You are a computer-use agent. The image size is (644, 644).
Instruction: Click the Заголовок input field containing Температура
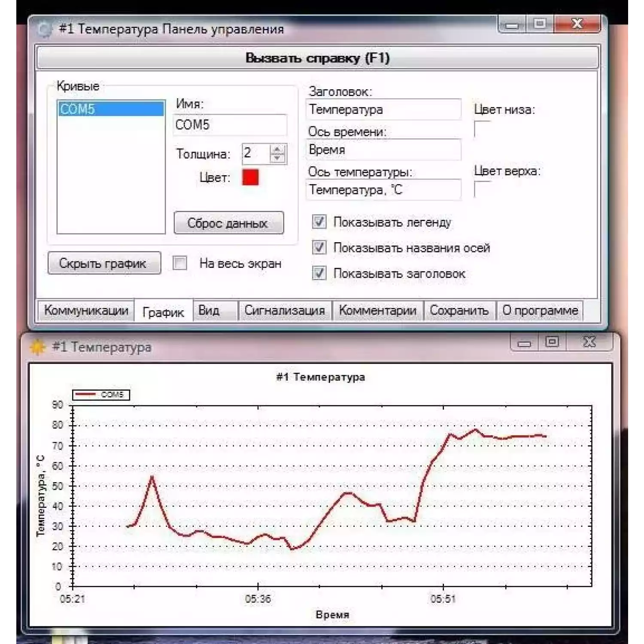point(383,109)
